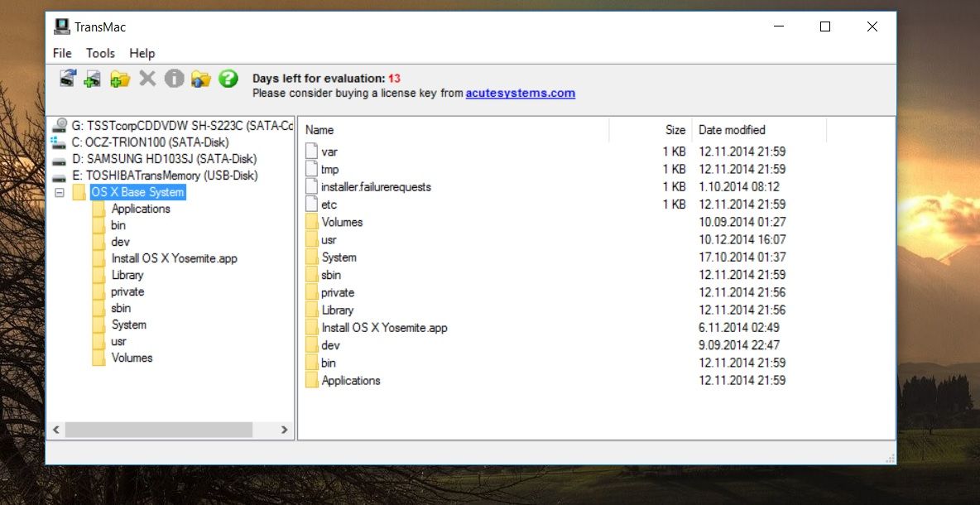Screen dimensions: 980x505
Task: Click the System folder icon in file list
Action: pos(312,257)
